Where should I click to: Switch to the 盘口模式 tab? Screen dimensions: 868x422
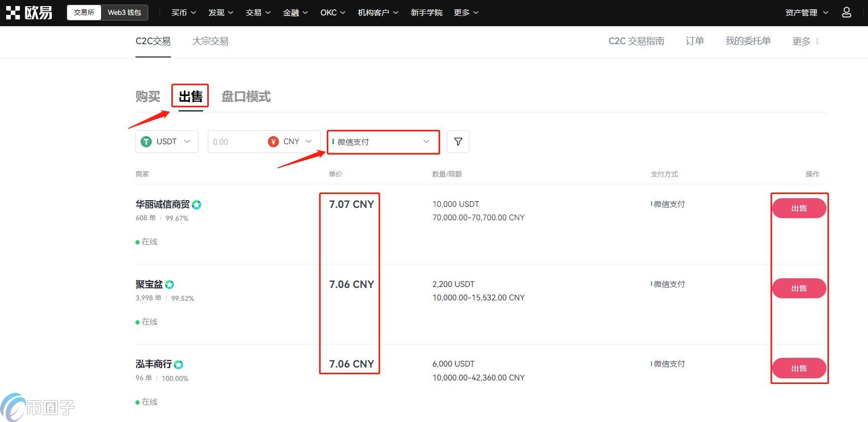[x=246, y=97]
